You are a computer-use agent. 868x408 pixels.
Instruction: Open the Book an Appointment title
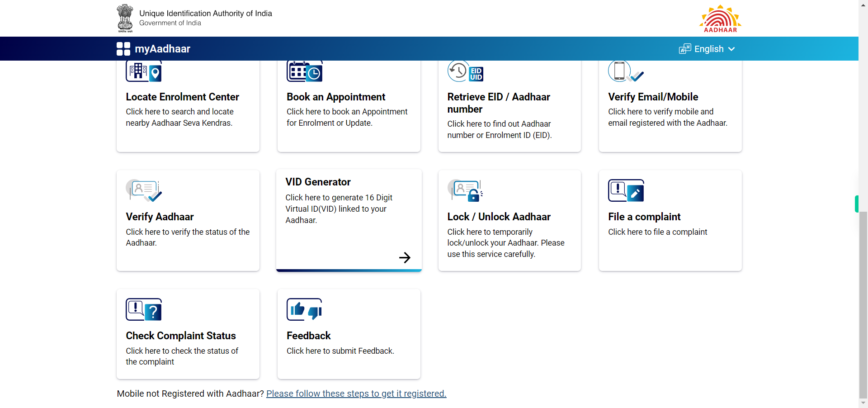click(336, 97)
